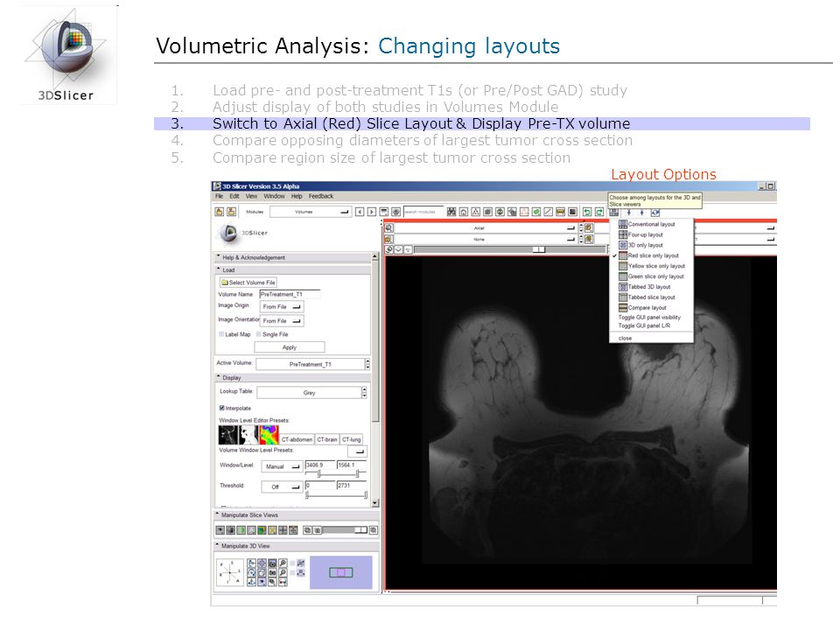Image resolution: width=840 pixels, height=630 pixels.
Task: Open Threshold Off dropdown
Action: (282, 487)
